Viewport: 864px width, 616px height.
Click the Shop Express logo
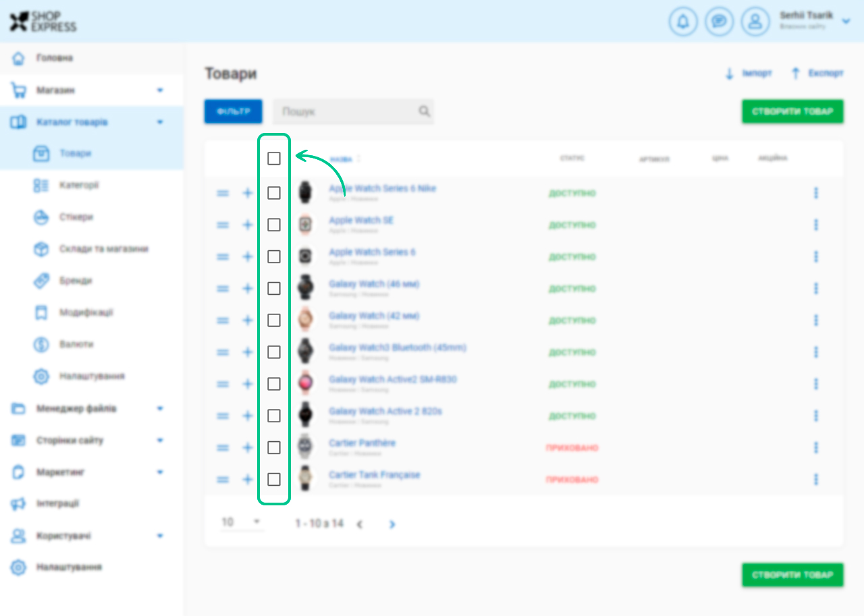(43, 21)
